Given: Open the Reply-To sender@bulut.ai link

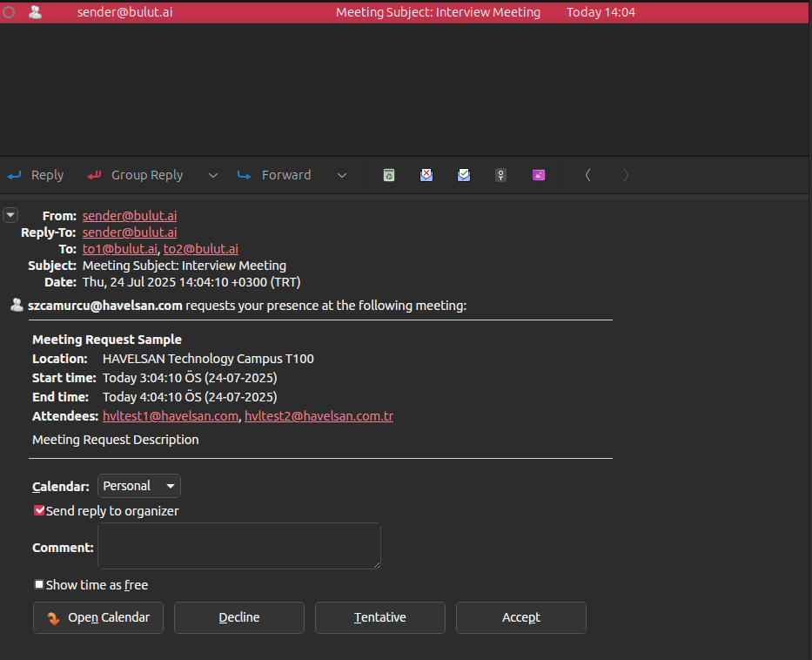Looking at the screenshot, I should pyautogui.click(x=130, y=232).
